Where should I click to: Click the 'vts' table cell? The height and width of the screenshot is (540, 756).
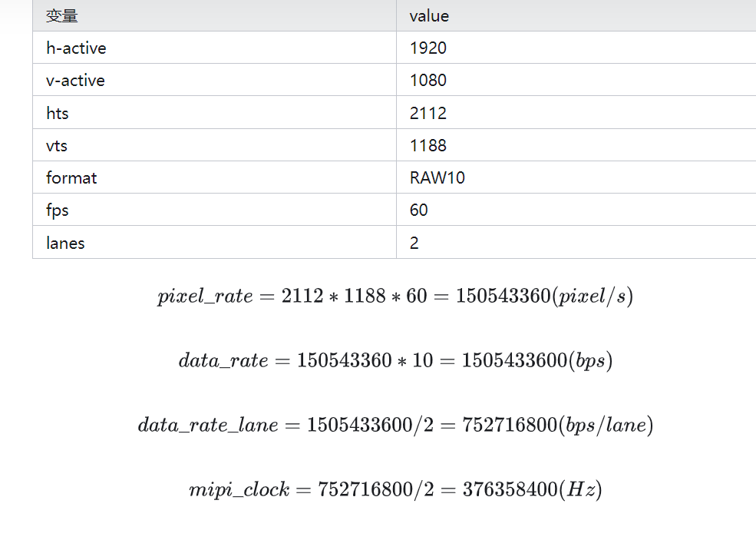tap(215, 144)
